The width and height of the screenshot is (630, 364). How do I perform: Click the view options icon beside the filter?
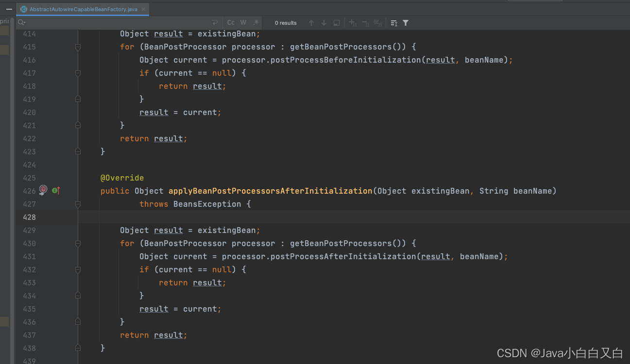(x=394, y=23)
